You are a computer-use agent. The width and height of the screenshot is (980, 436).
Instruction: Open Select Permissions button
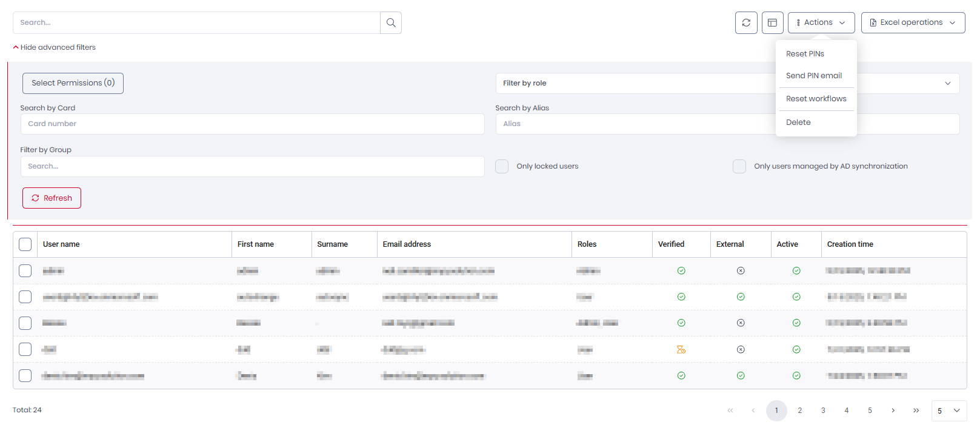click(73, 83)
